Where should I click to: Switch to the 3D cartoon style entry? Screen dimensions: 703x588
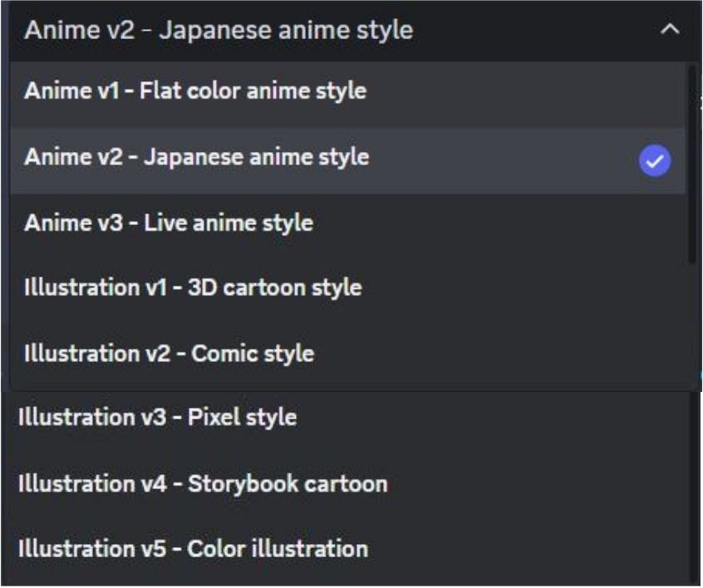tap(347, 287)
